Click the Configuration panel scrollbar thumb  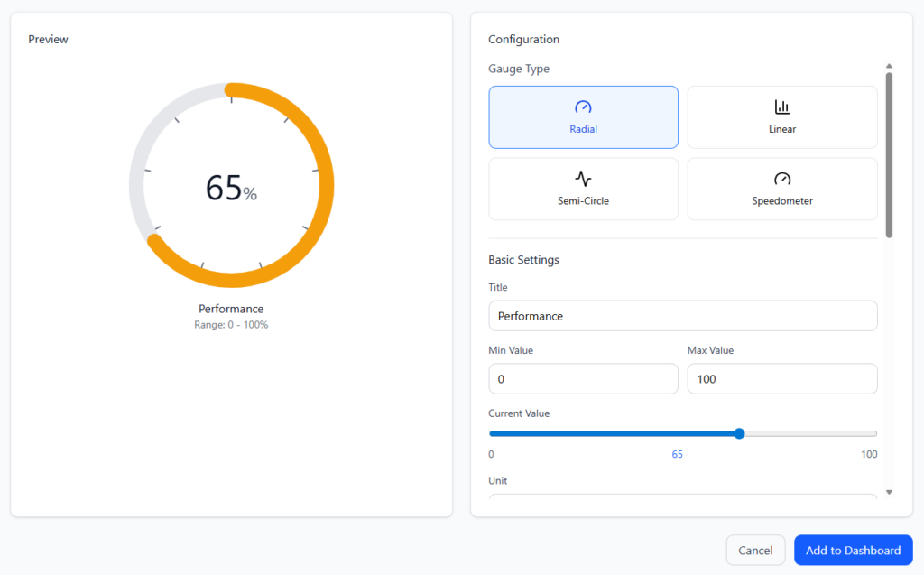[x=889, y=153]
